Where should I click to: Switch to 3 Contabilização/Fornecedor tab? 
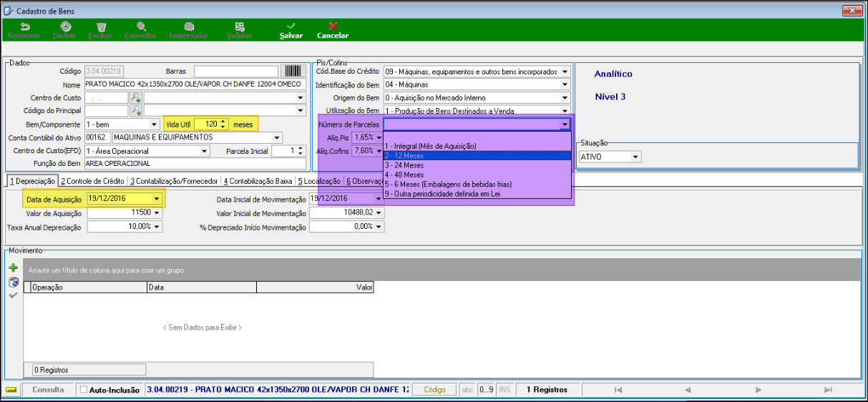[174, 181]
